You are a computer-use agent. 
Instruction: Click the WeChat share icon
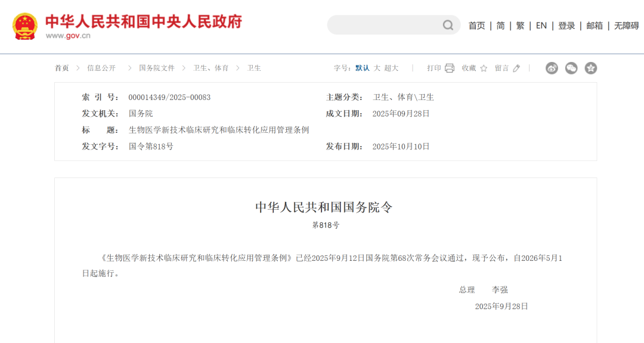coord(571,68)
